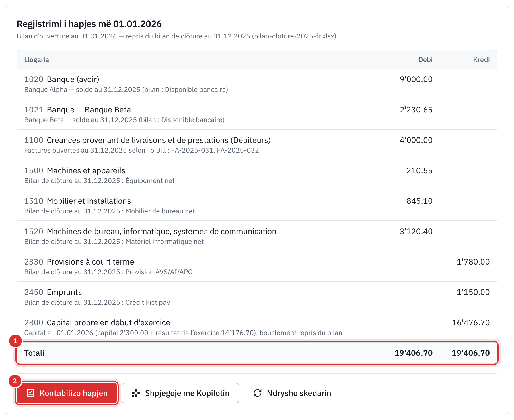
Task: Click the ledger icon on Kontabilizo hapjen
Action: (x=30, y=393)
